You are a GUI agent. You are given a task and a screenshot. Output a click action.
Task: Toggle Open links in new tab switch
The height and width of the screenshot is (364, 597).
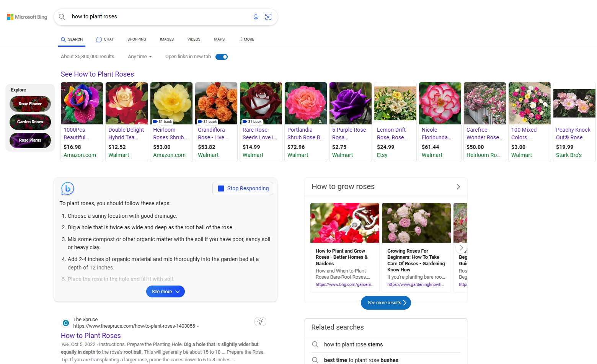pos(222,57)
